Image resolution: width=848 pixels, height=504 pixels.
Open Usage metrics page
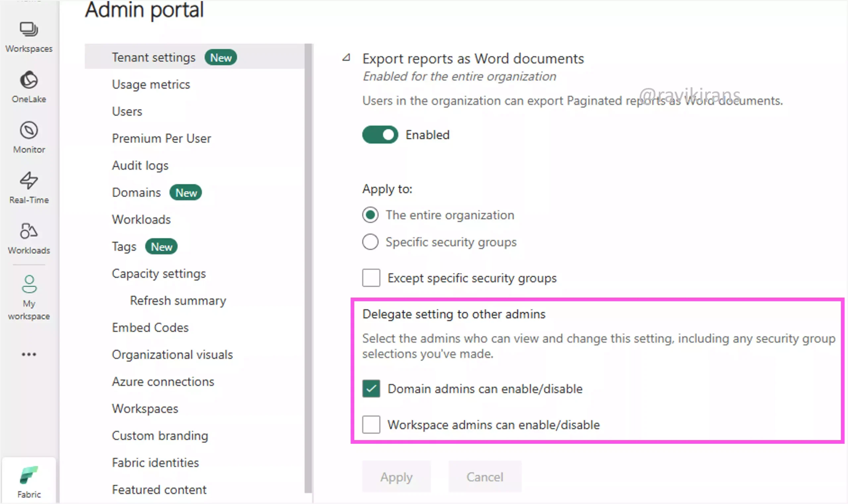pyautogui.click(x=151, y=84)
